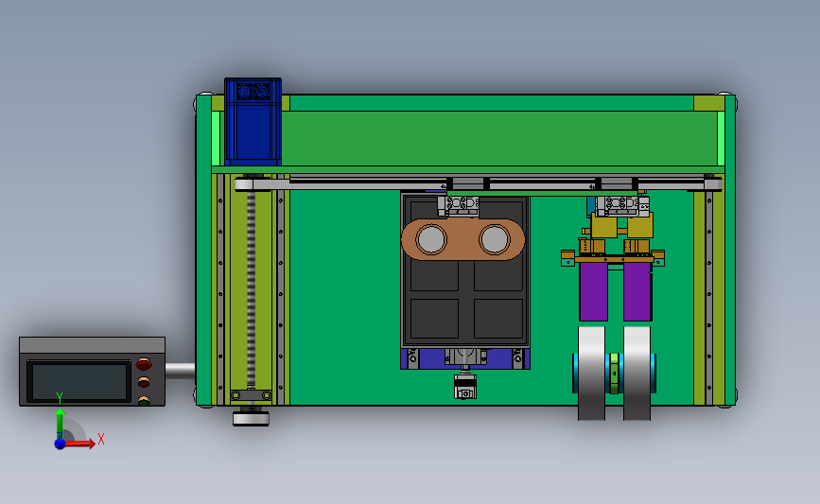Click the horizontal gray linear rail
Screen dimensions: 820x504
tap(479, 184)
